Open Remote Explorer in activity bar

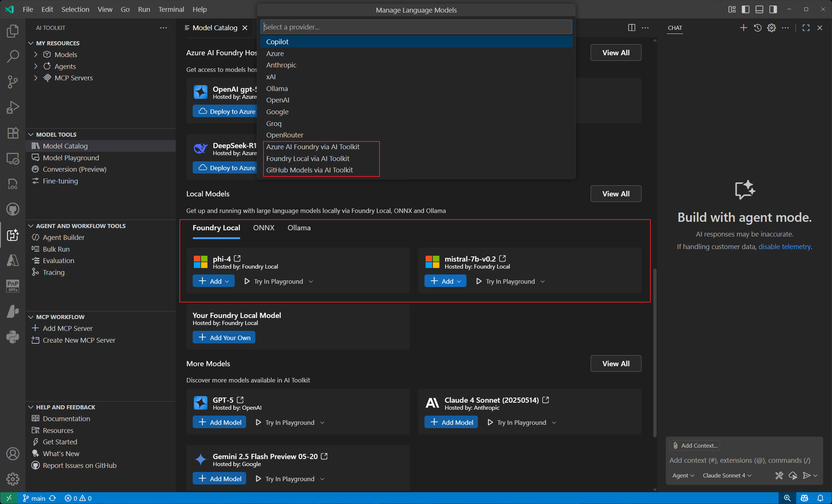point(13,158)
